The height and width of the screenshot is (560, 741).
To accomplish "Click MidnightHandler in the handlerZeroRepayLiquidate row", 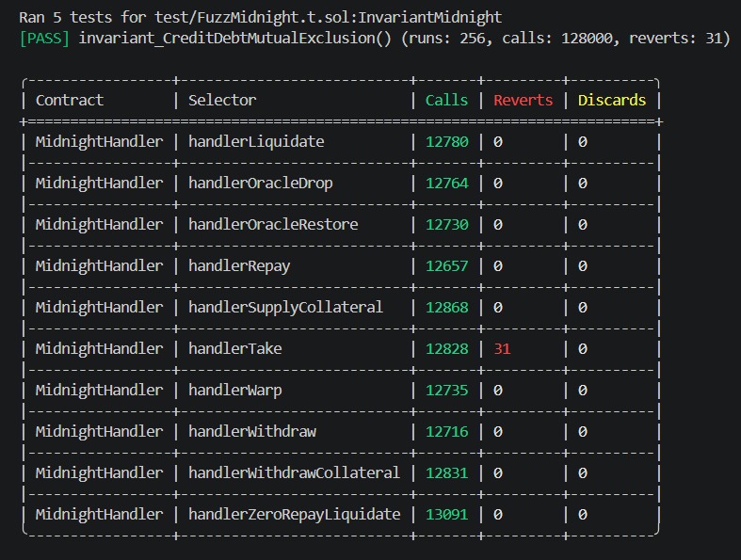I will pos(99,514).
